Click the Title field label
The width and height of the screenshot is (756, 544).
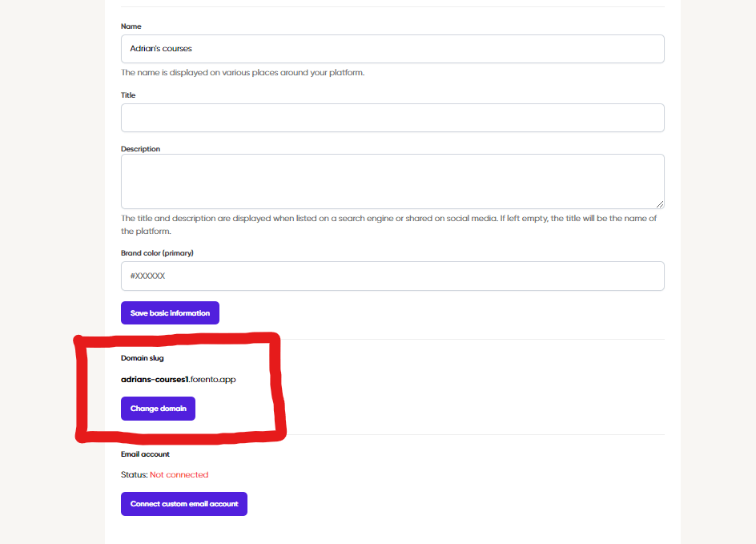[128, 95]
